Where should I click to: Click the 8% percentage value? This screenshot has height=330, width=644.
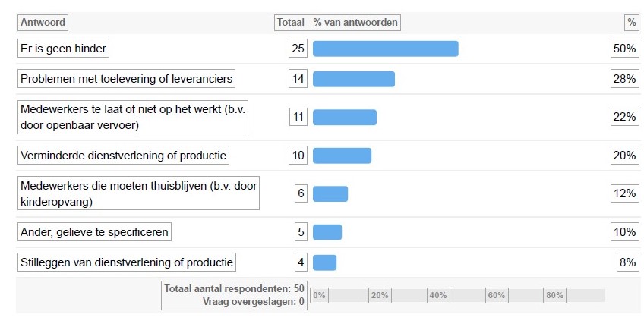pyautogui.click(x=628, y=262)
